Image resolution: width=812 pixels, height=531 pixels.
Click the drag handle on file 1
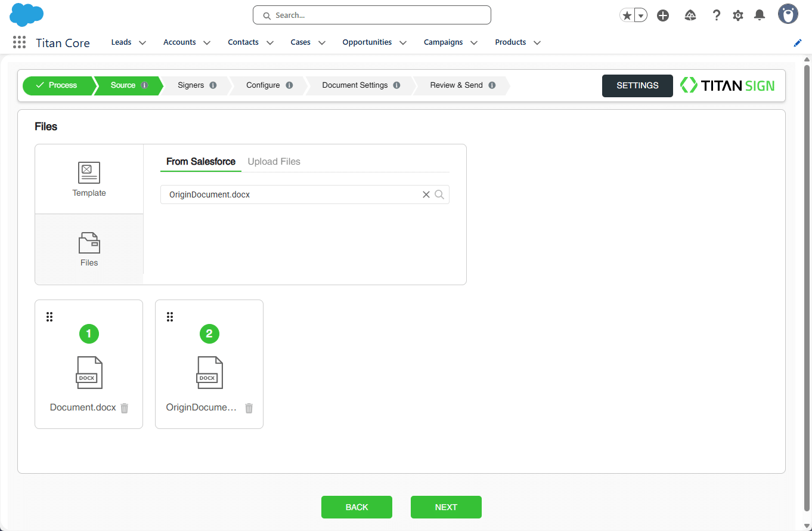click(49, 317)
